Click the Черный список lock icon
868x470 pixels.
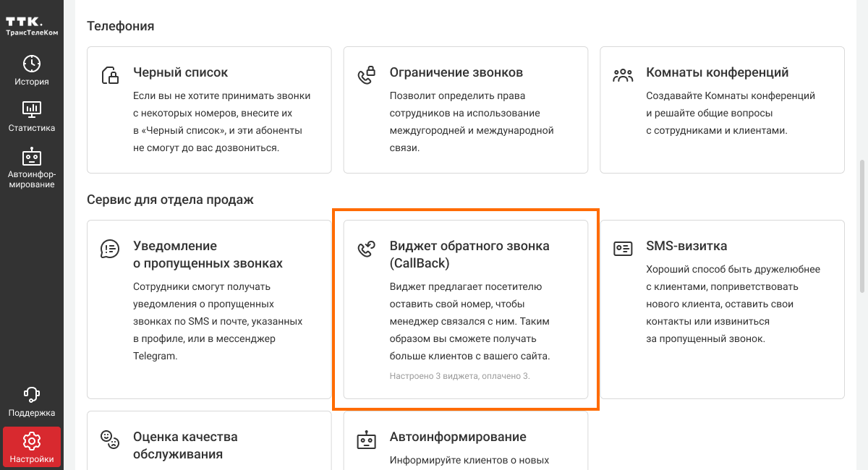tap(110, 75)
